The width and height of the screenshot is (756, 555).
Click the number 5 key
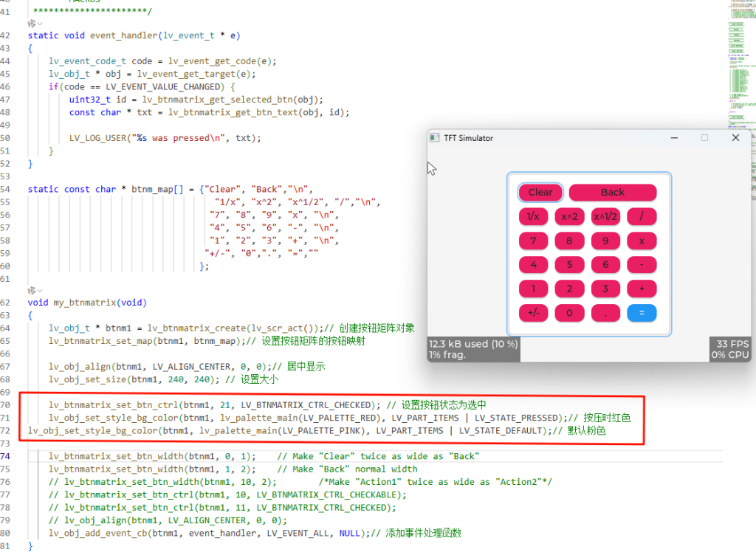(569, 265)
